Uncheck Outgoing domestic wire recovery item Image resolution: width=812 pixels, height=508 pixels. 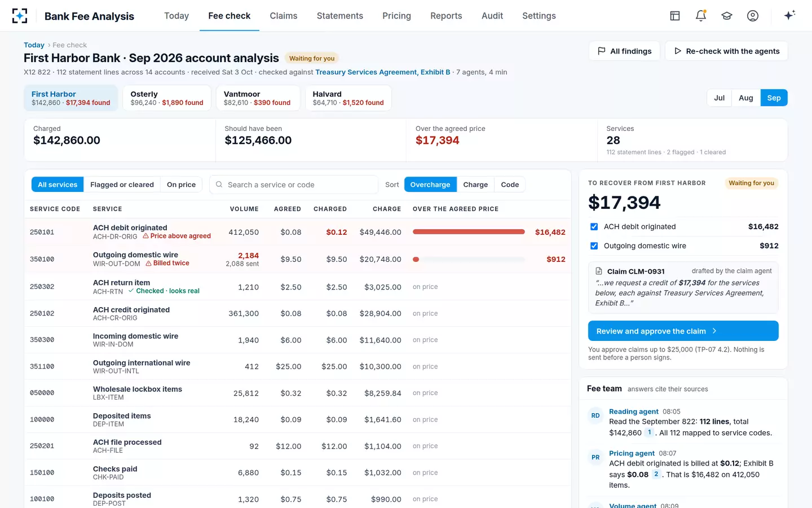(594, 246)
